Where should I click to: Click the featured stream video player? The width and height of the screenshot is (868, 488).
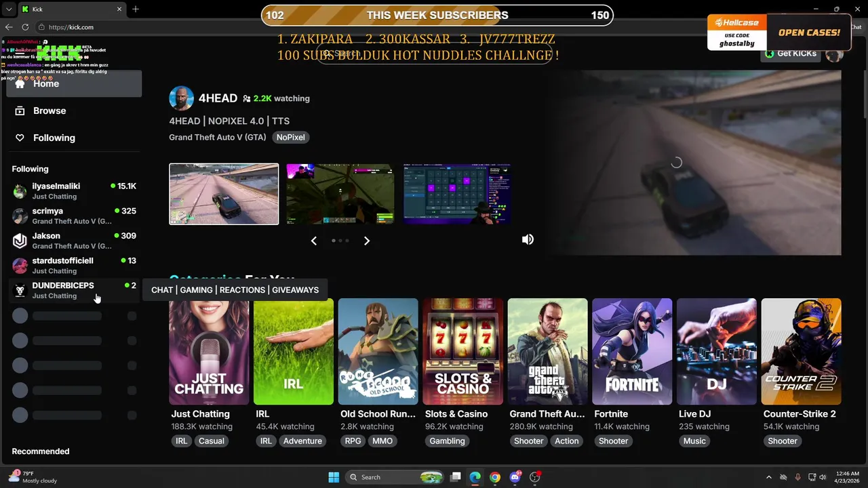point(692,163)
